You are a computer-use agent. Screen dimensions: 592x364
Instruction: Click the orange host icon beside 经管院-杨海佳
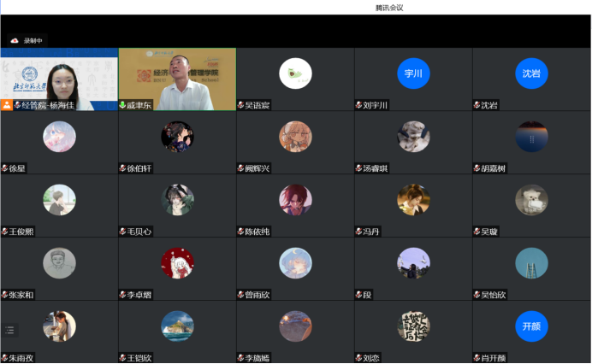click(x=7, y=105)
